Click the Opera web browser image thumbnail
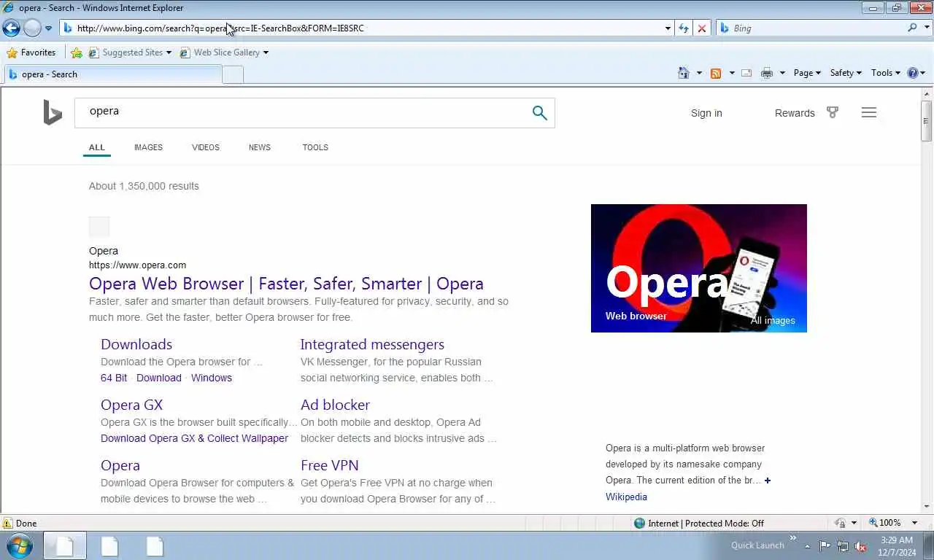Image resolution: width=934 pixels, height=560 pixels. tap(698, 268)
